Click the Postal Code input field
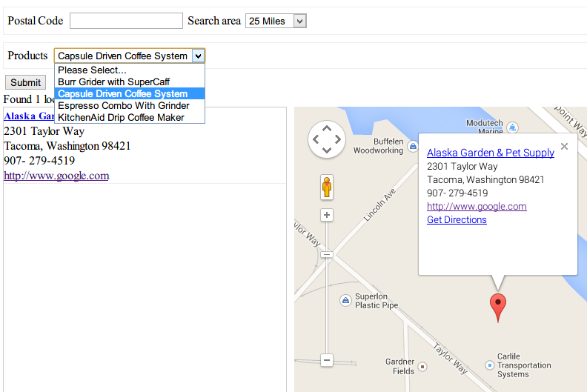587x392 pixels. (x=126, y=21)
